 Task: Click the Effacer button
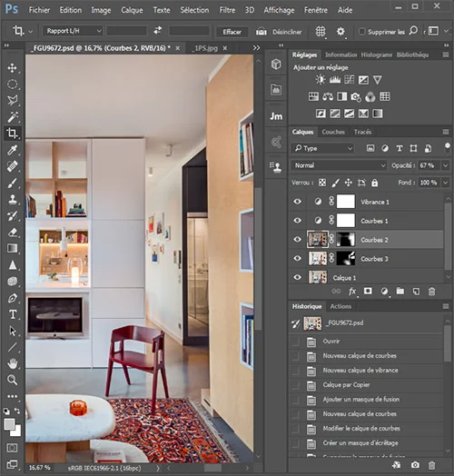coord(232,32)
